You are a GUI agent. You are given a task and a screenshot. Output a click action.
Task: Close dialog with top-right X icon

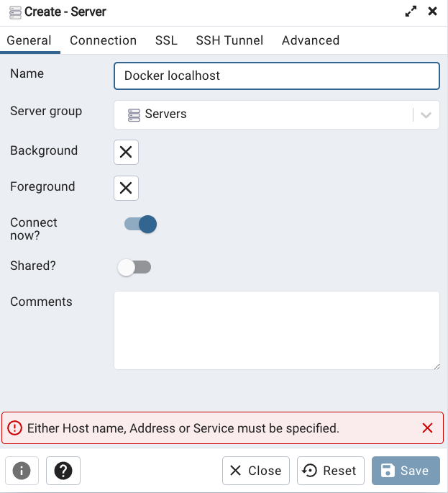pyautogui.click(x=433, y=12)
